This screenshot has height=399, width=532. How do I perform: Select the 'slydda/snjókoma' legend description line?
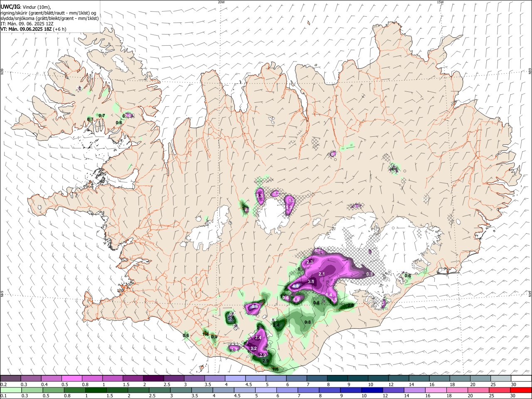click(49, 18)
